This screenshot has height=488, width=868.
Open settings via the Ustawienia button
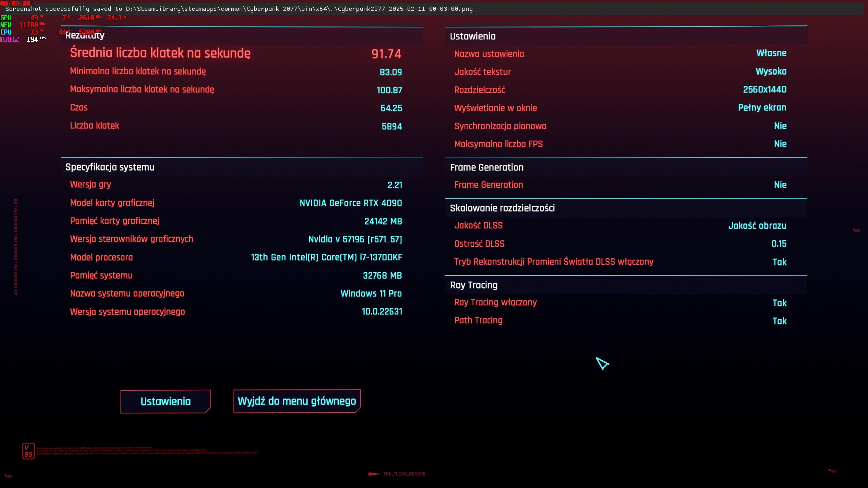tap(165, 401)
